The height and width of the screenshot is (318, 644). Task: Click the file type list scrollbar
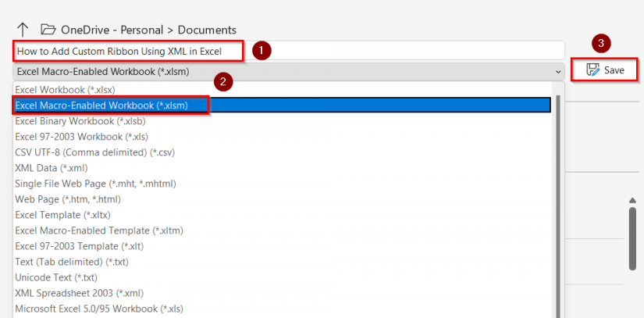558,205
